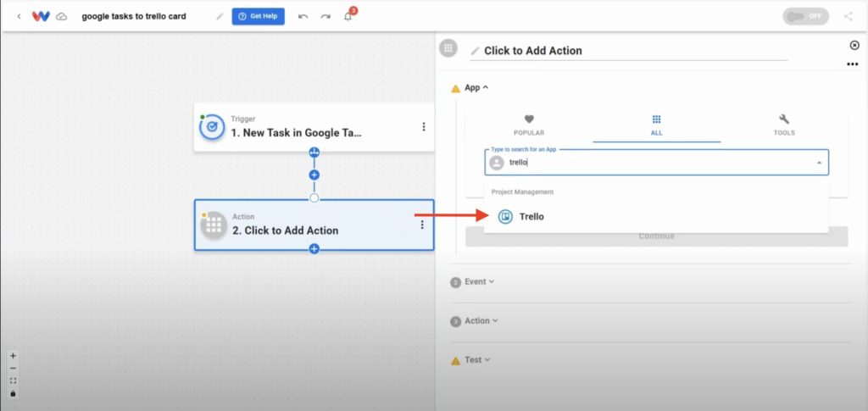The height and width of the screenshot is (411, 868).
Task: Add step with plus below Action node
Action: (x=314, y=249)
